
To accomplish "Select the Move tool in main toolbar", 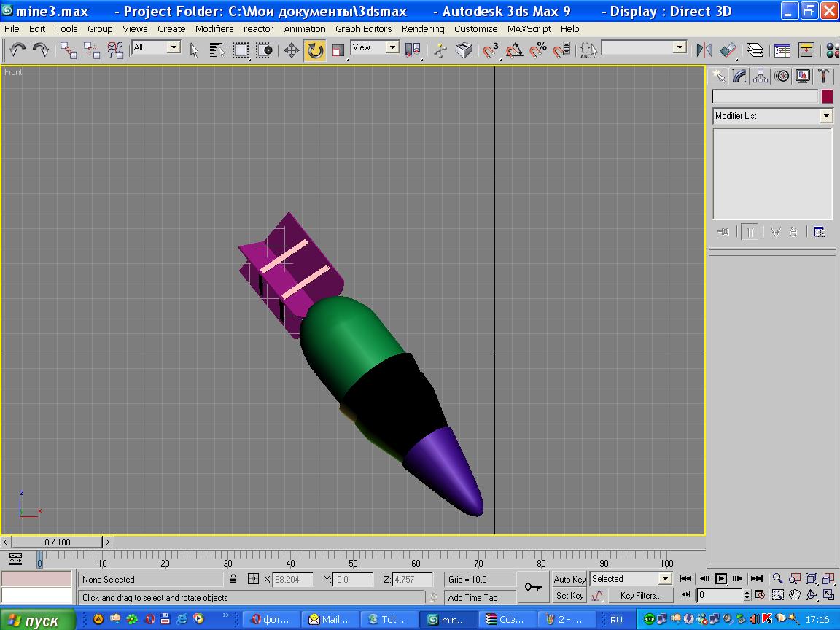I will click(292, 50).
